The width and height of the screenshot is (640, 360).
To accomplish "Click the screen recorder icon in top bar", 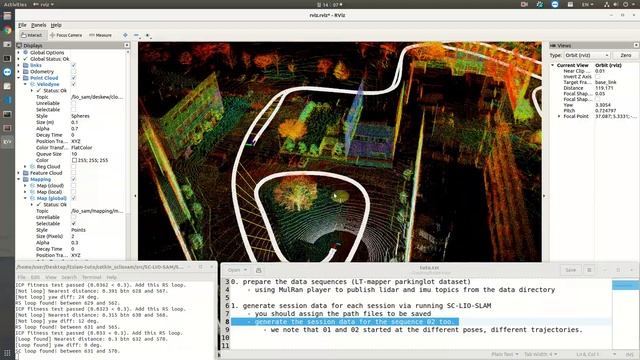I will [x=524, y=4].
